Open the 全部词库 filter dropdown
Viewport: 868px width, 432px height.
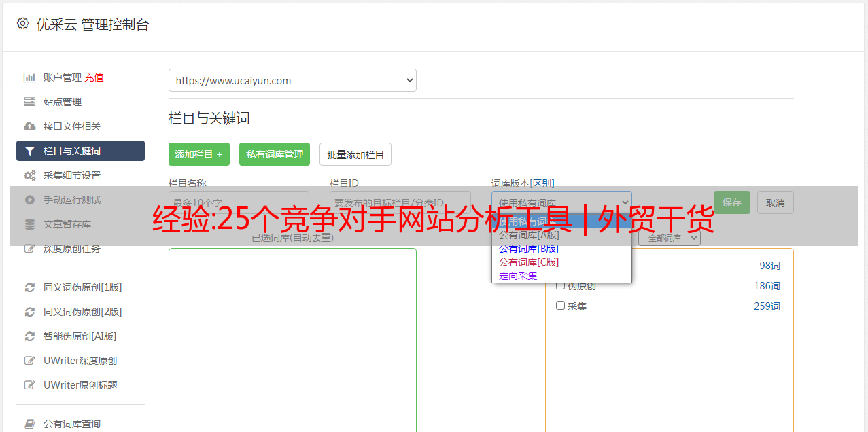coord(670,238)
